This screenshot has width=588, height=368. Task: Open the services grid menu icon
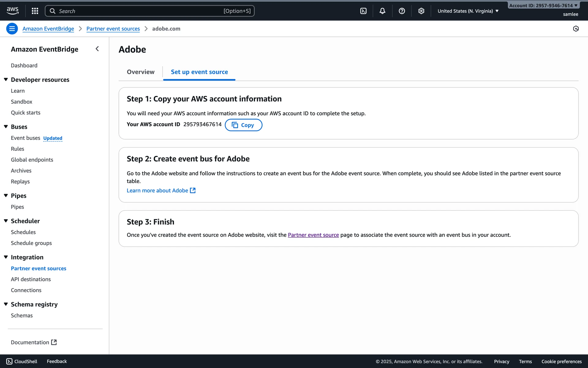click(x=35, y=11)
